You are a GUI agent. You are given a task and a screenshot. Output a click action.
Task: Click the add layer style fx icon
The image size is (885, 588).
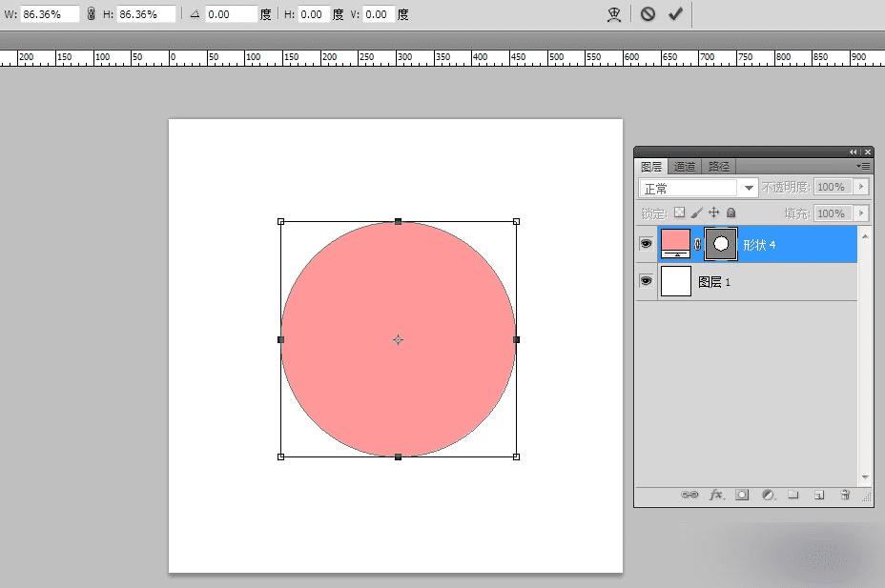click(716, 496)
